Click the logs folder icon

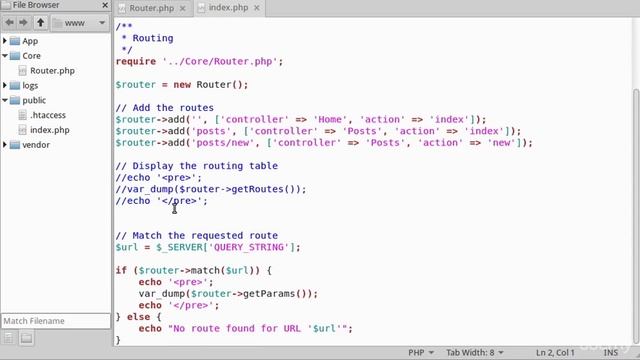pos(15,85)
